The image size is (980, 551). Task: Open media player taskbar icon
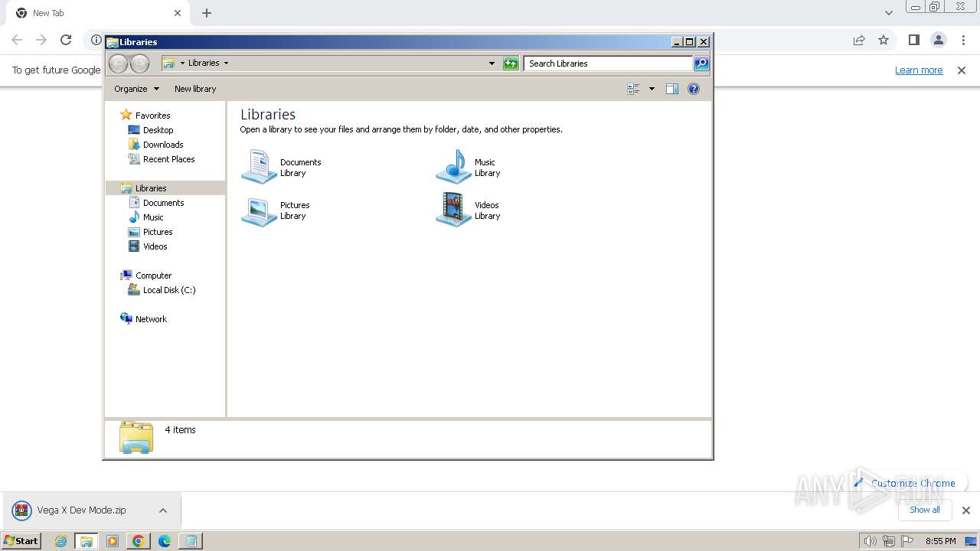[113, 541]
